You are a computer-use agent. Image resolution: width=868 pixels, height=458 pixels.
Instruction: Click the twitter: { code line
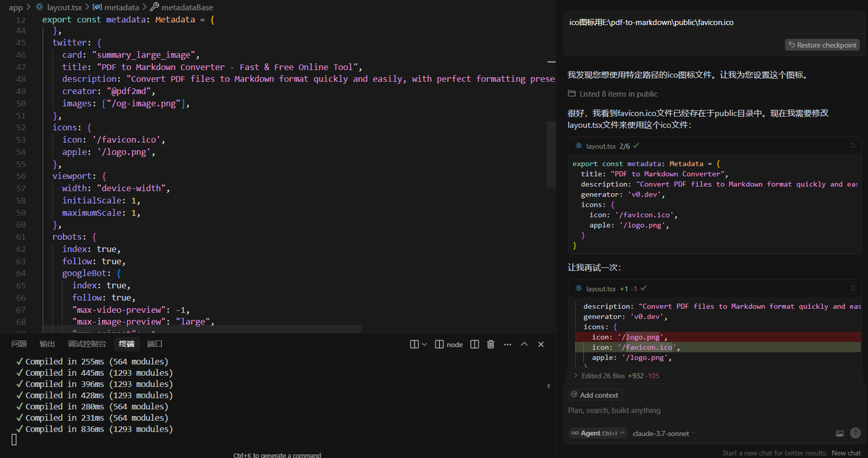click(x=77, y=43)
